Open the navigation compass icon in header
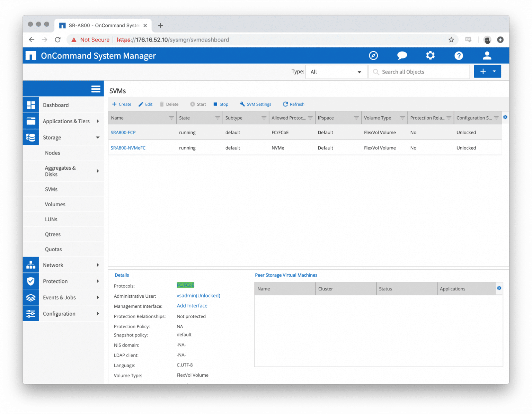The height and width of the screenshot is (414, 532). tap(373, 55)
